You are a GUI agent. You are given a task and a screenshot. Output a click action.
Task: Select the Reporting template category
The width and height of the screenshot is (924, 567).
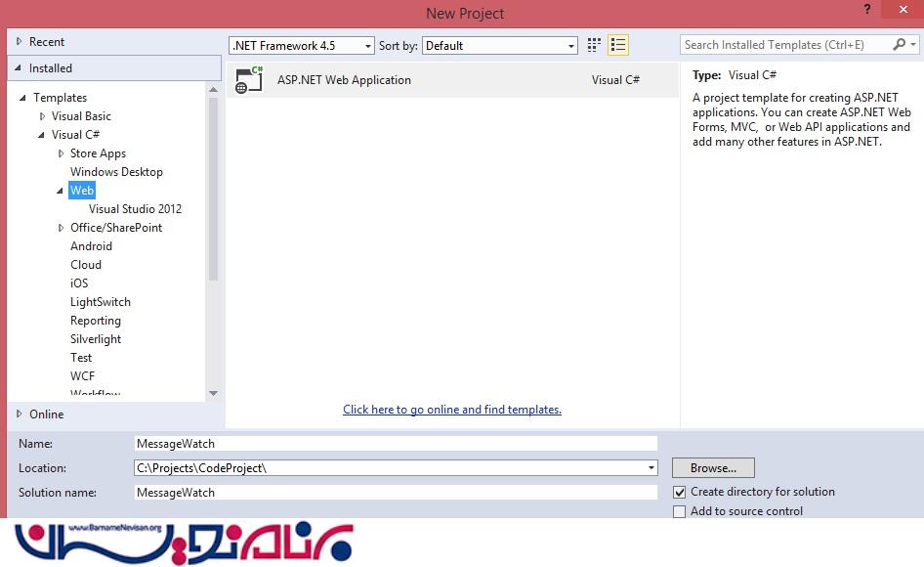click(96, 321)
